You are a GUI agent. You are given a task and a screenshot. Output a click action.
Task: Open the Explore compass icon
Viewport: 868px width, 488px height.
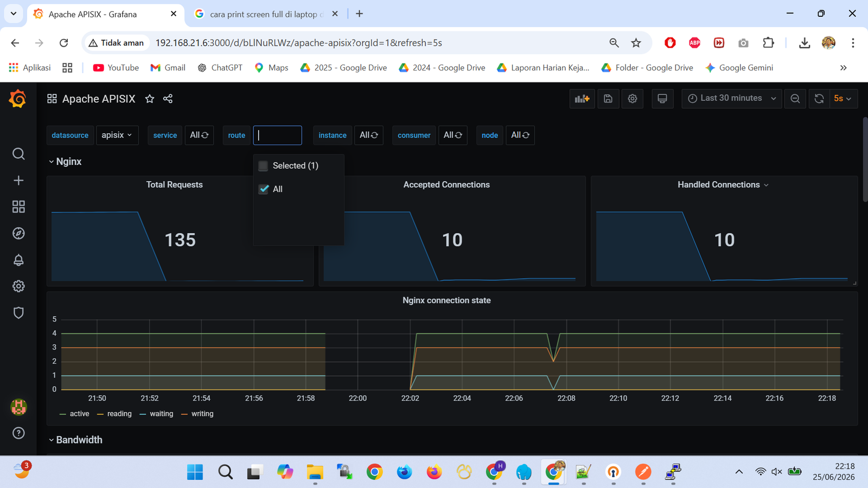18,233
